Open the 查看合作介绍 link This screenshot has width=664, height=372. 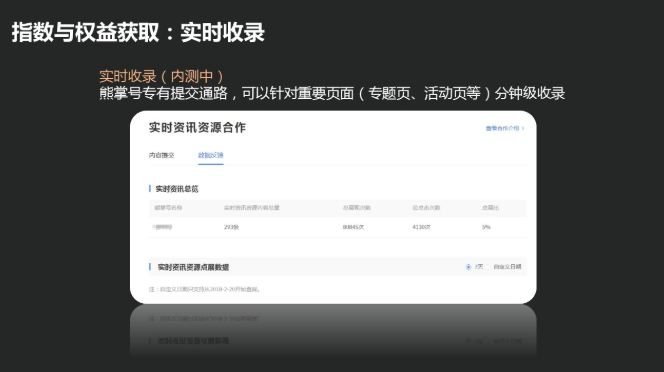[504, 128]
